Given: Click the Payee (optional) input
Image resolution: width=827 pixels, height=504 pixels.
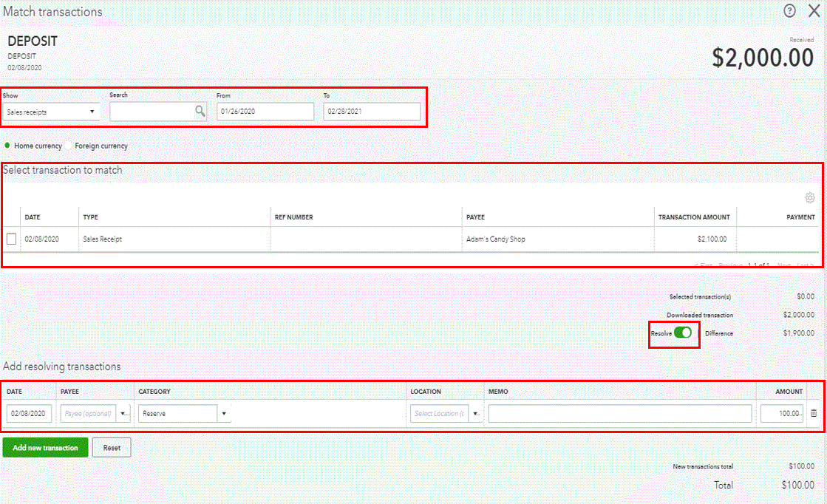Looking at the screenshot, I should [x=89, y=413].
